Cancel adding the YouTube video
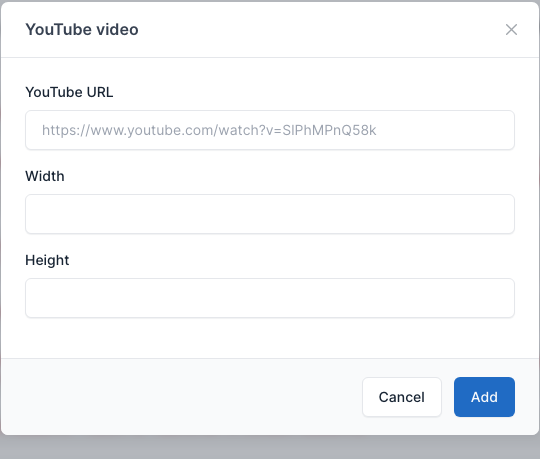 point(402,397)
